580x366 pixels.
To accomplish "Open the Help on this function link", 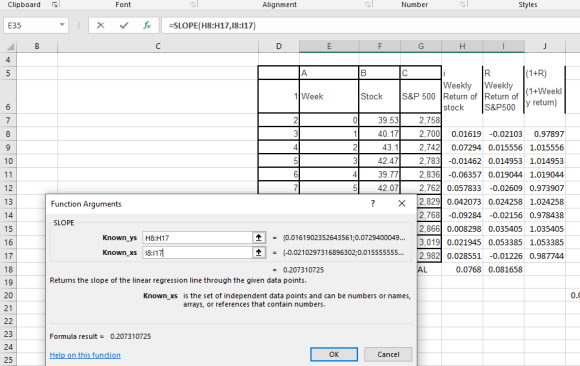I will click(85, 355).
